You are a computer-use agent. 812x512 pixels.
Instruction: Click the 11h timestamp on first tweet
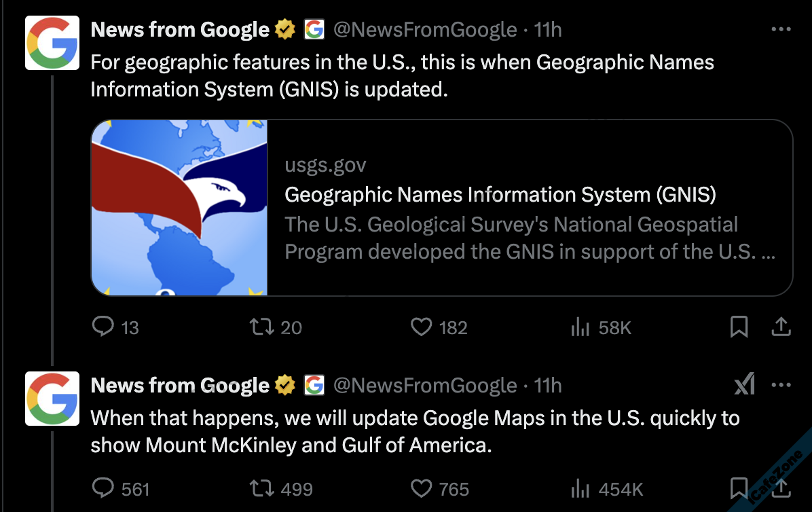(x=548, y=30)
